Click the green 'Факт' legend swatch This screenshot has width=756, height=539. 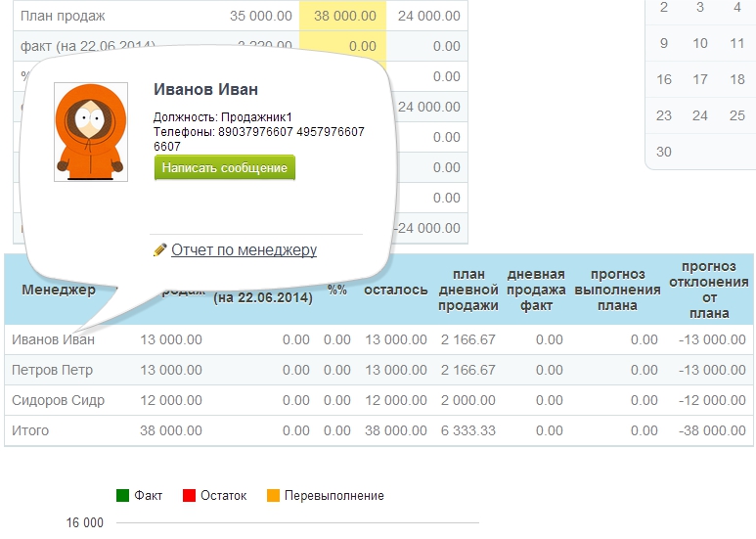(x=122, y=496)
